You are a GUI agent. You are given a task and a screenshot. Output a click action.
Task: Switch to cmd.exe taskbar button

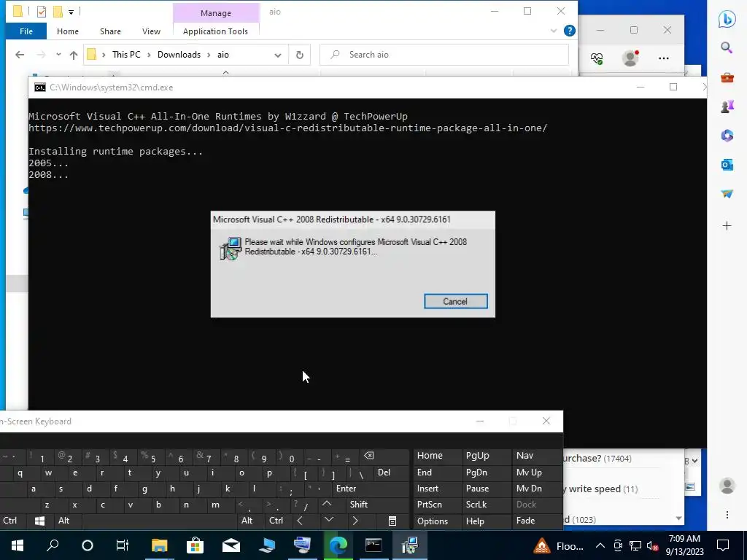373,545
